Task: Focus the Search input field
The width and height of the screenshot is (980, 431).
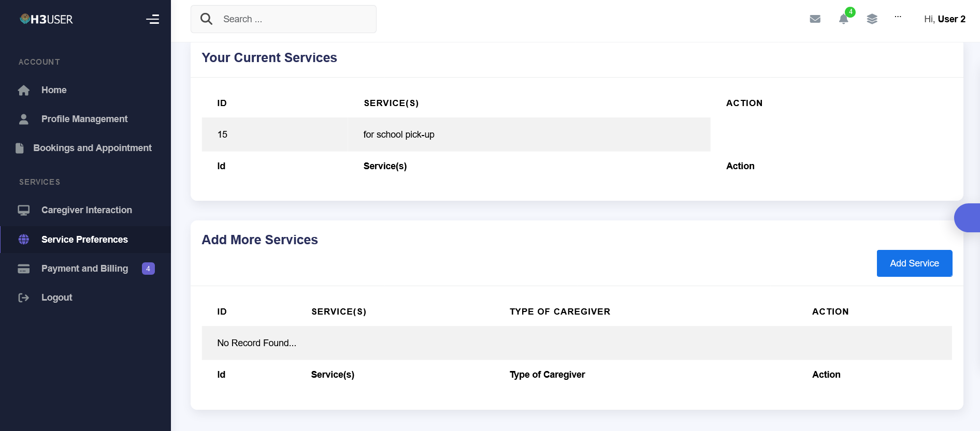Action: click(295, 19)
